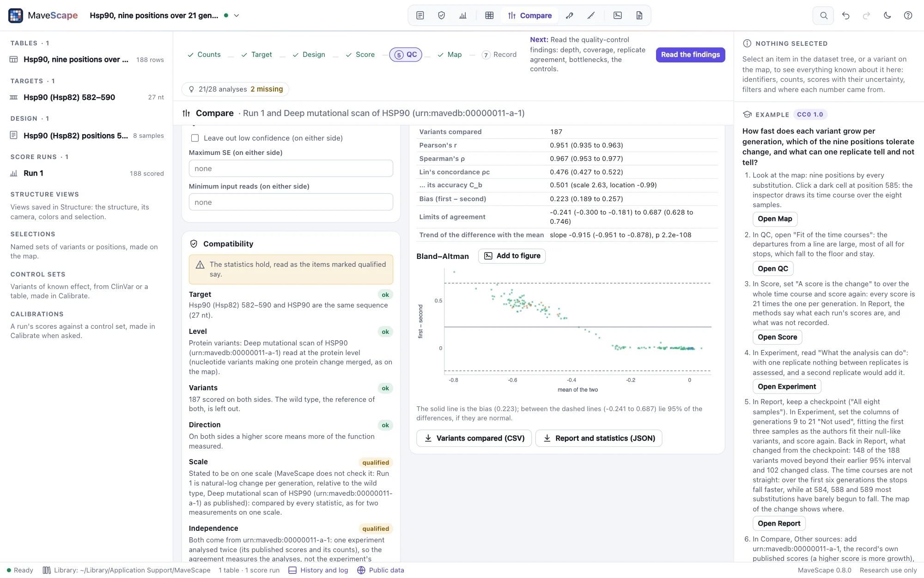Open the bar chart toolbar icon

462,15
